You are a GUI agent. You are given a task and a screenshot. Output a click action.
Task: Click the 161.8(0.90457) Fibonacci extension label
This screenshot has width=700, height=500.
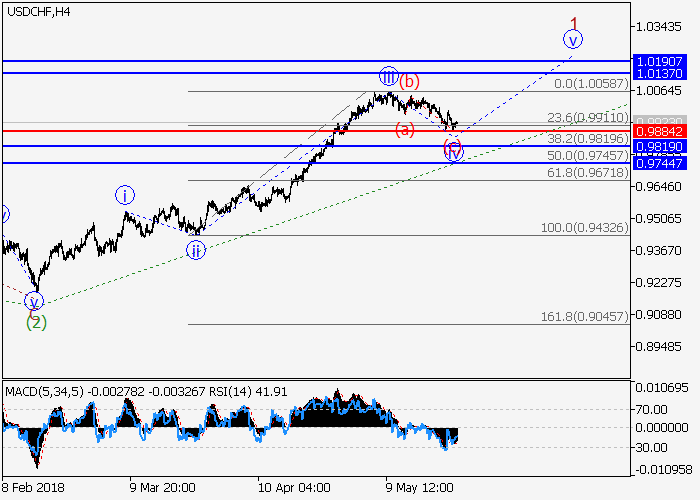tap(584, 316)
